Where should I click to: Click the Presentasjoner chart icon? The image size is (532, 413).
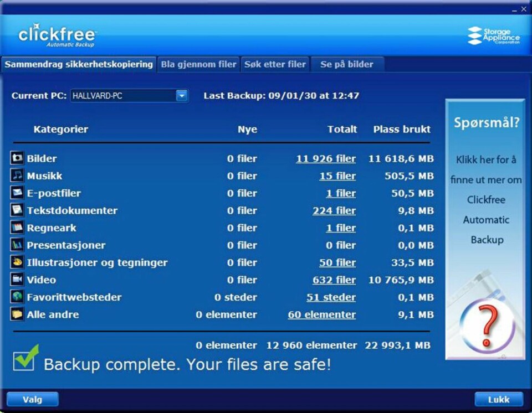(x=17, y=245)
